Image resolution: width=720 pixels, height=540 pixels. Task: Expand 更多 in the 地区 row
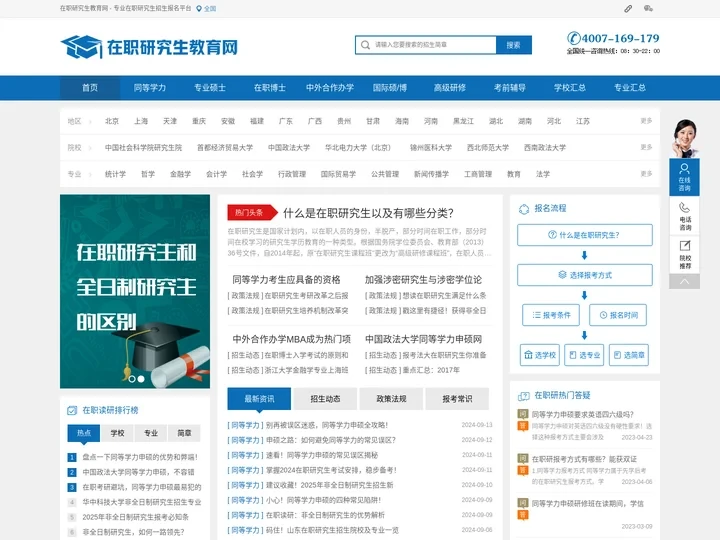coord(646,121)
